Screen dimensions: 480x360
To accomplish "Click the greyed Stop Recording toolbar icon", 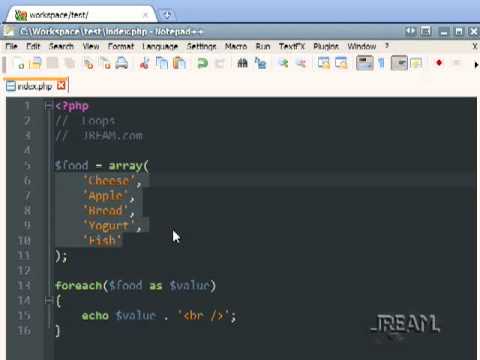I will pos(457,63).
